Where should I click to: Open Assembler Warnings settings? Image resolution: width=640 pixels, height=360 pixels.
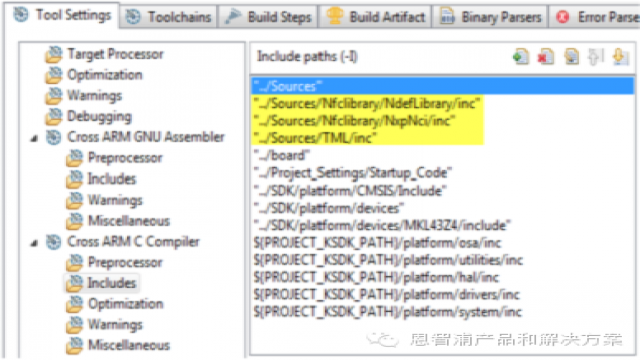[115, 200]
